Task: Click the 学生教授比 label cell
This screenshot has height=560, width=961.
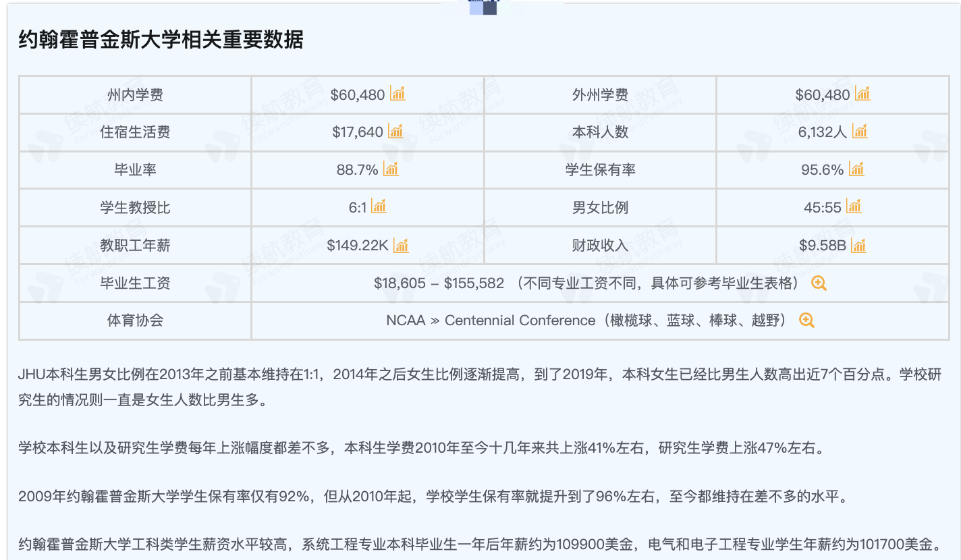Action: point(135,207)
